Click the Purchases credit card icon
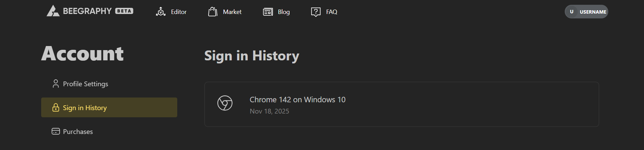This screenshot has height=150, width=644. (56, 132)
